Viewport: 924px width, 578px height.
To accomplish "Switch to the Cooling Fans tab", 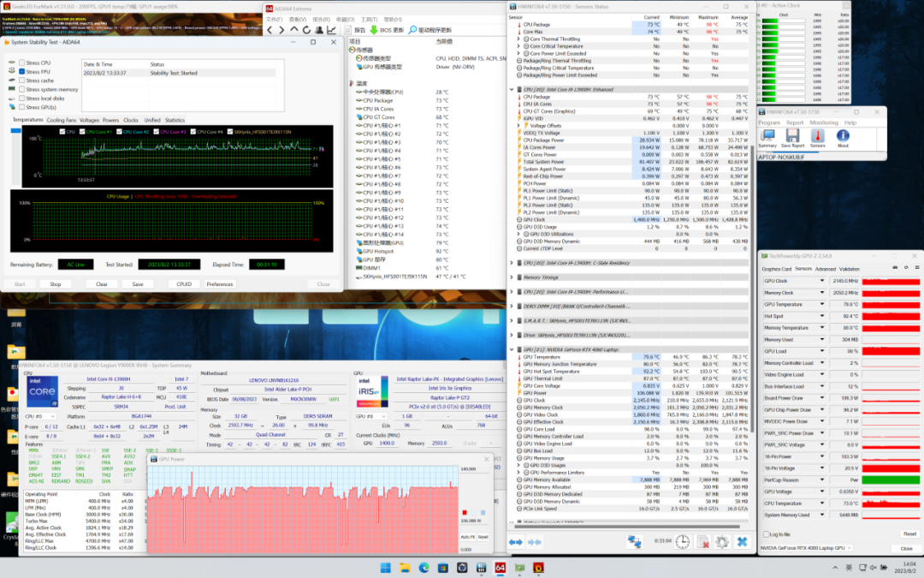I will pos(61,120).
